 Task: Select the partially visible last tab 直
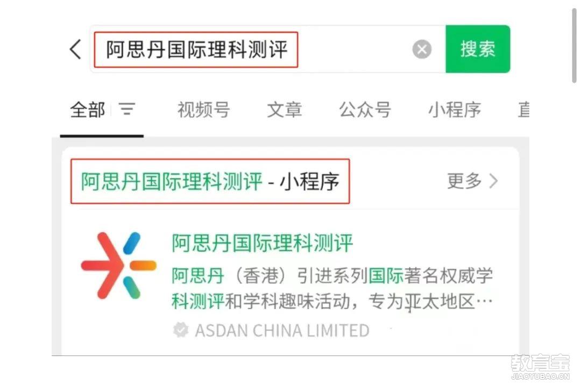[523, 110]
